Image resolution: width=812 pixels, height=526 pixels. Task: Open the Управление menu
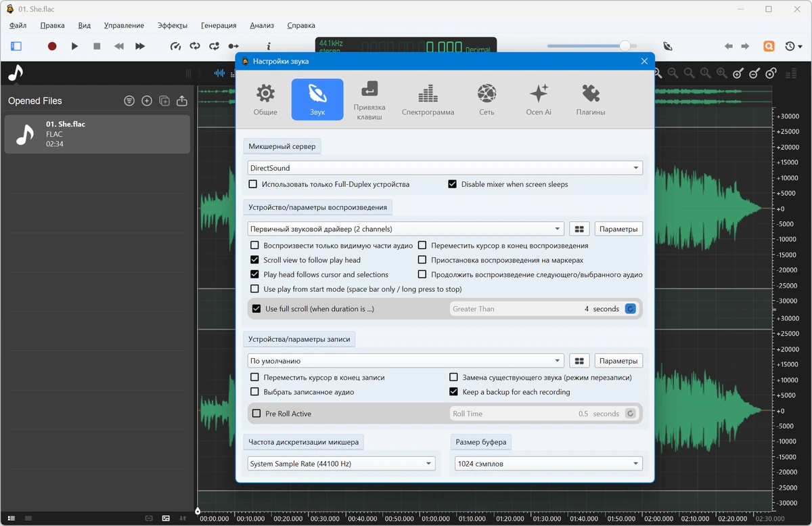(x=124, y=26)
